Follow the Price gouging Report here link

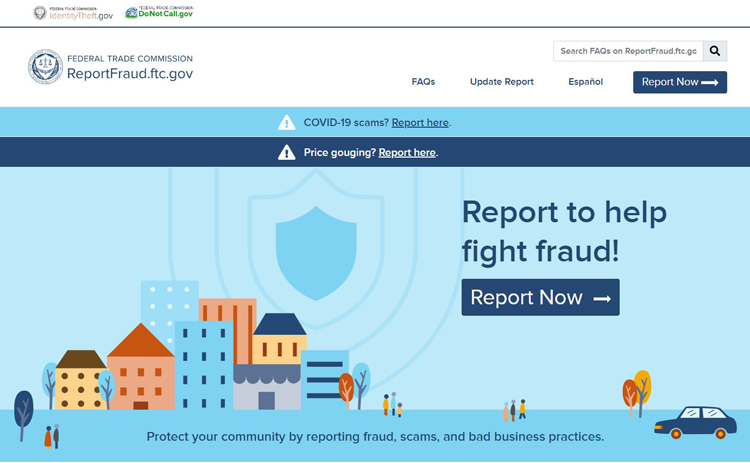(407, 153)
